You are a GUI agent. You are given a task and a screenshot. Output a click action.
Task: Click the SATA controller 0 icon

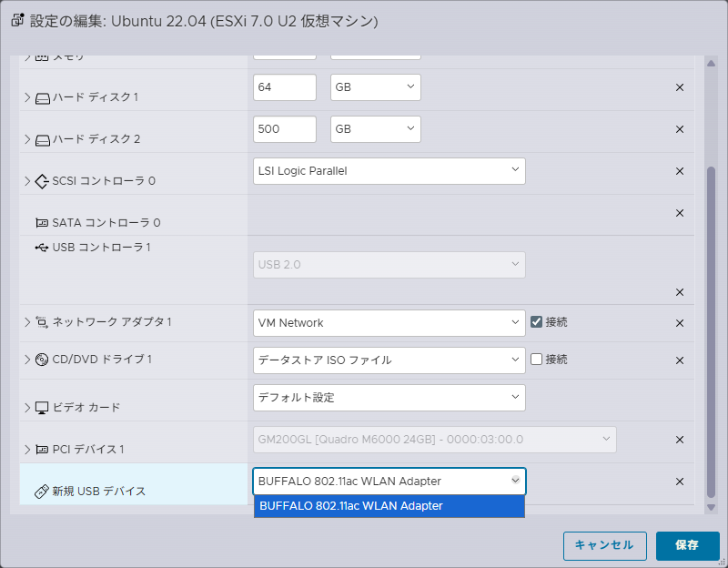pyautogui.click(x=42, y=223)
